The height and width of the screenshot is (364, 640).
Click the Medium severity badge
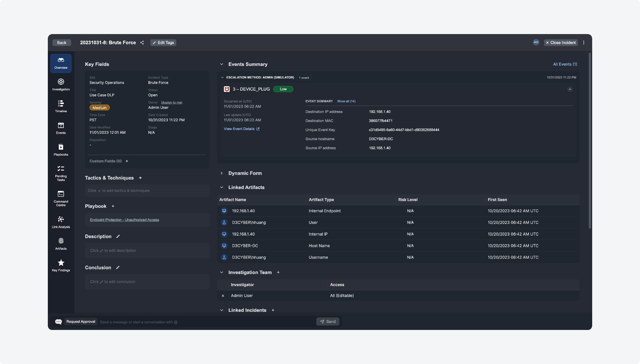[x=99, y=108]
